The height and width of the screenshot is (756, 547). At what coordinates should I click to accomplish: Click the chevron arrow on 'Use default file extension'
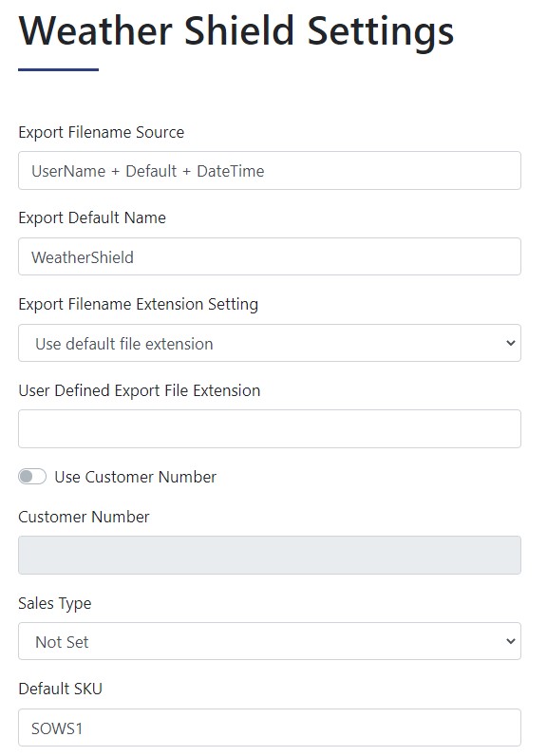(510, 343)
